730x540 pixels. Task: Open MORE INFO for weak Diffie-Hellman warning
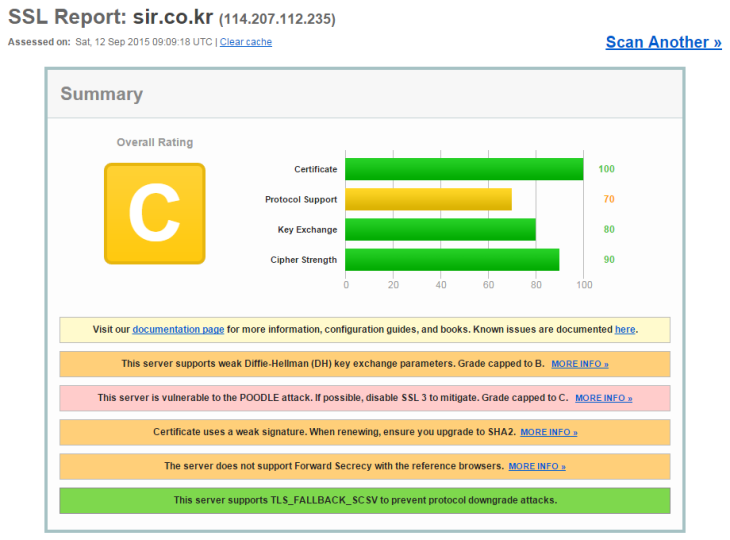[579, 364]
